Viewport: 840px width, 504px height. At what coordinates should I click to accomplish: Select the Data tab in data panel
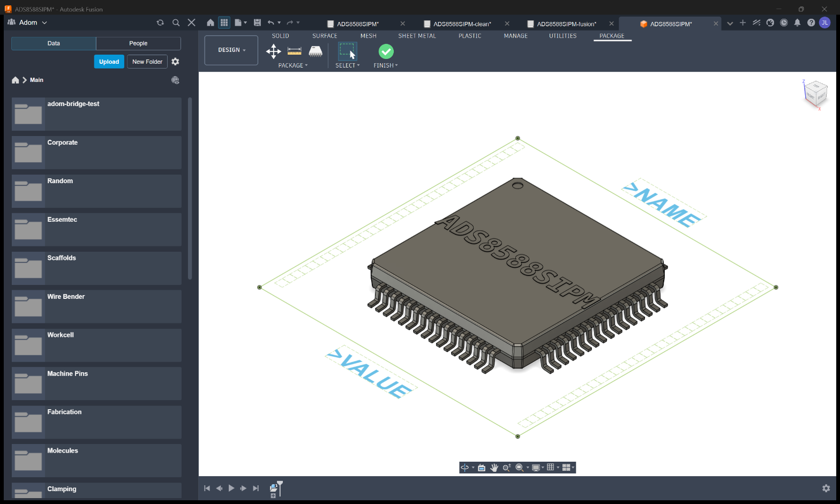[54, 43]
